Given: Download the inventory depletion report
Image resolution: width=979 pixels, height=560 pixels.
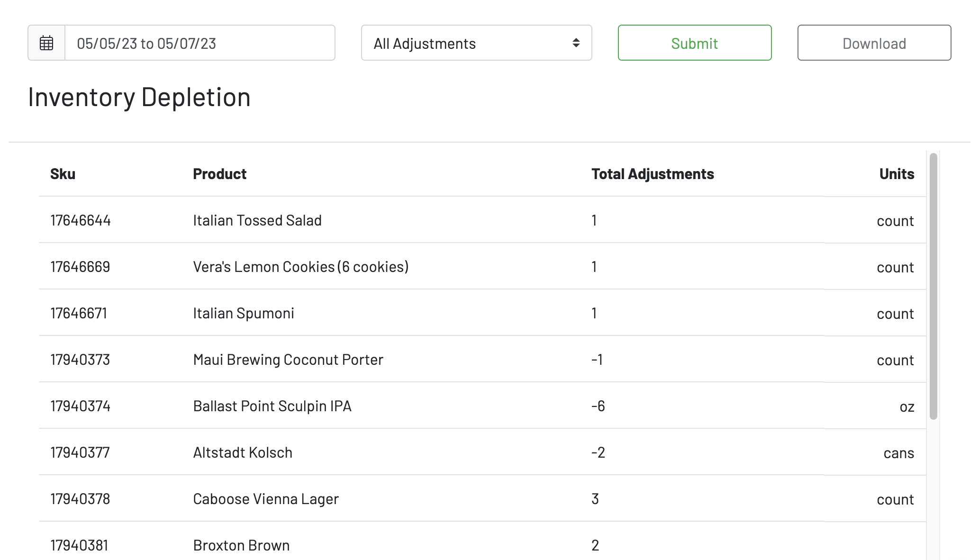Looking at the screenshot, I should 874,43.
